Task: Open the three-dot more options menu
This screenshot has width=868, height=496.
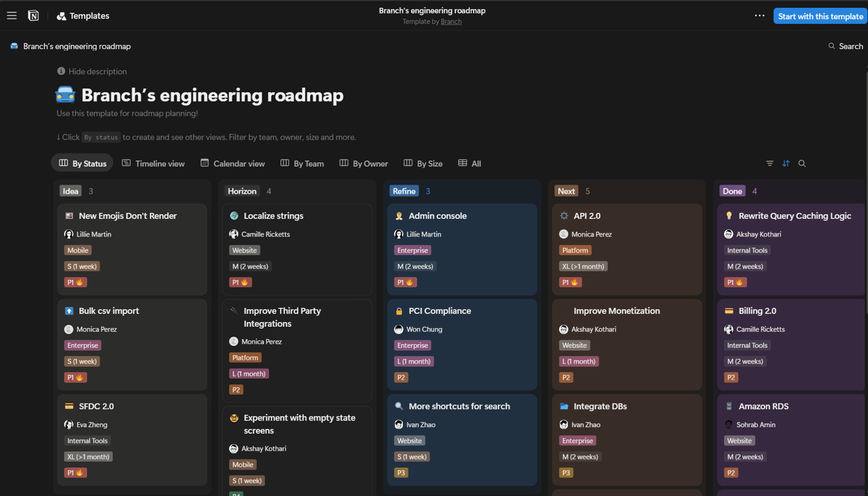Action: (x=760, y=15)
